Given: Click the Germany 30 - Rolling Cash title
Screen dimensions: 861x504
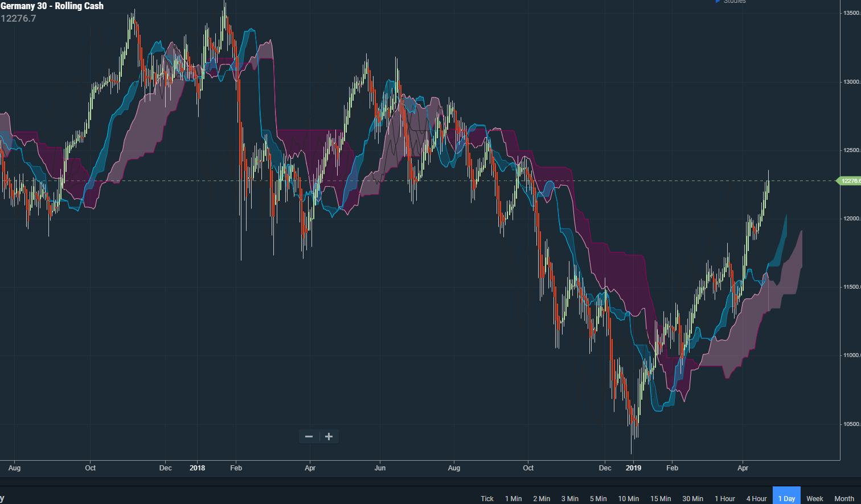Looking at the screenshot, I should (52, 6).
